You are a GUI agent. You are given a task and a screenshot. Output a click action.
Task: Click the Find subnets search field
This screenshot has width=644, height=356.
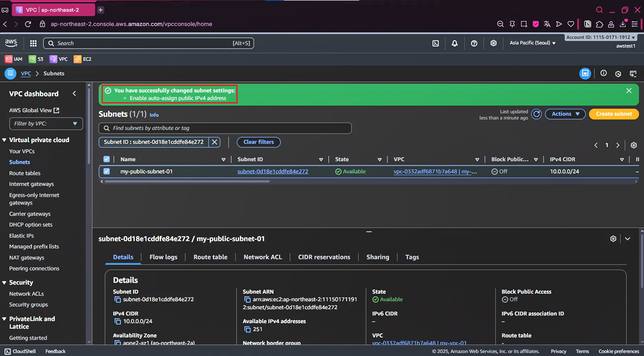coord(225,128)
